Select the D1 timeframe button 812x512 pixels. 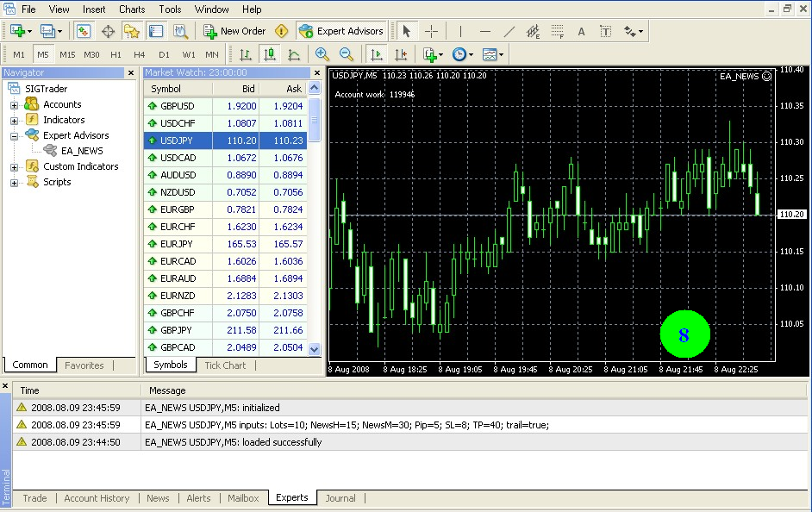[164, 54]
